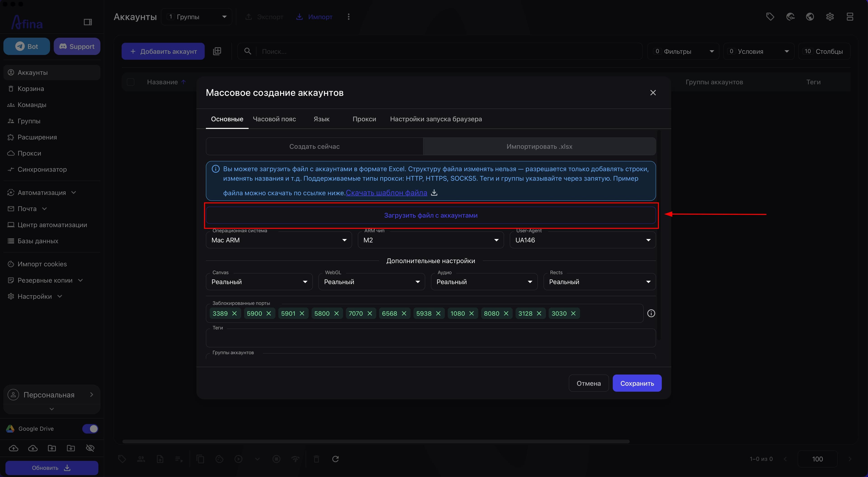Open the Rects dropdown

pos(599,282)
